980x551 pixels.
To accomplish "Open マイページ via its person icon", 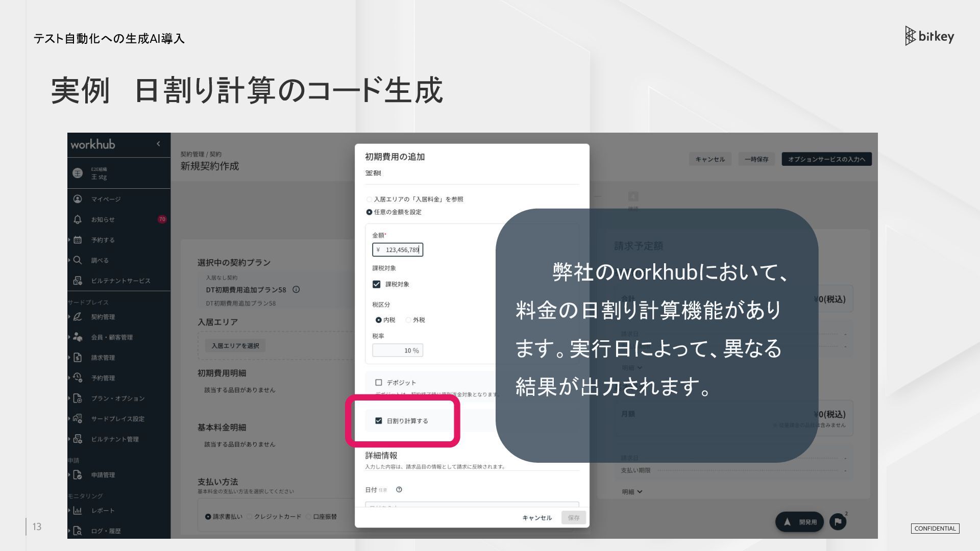I will pos(78,199).
